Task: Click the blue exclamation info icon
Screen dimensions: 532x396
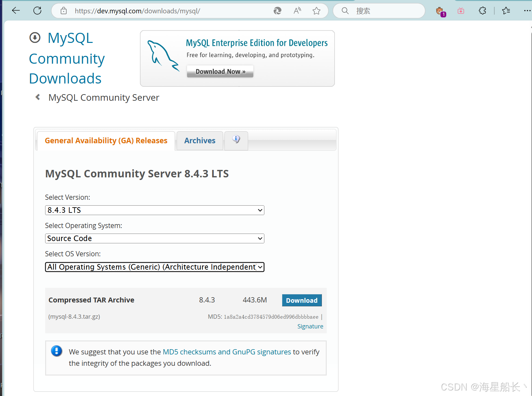Action: (x=57, y=351)
